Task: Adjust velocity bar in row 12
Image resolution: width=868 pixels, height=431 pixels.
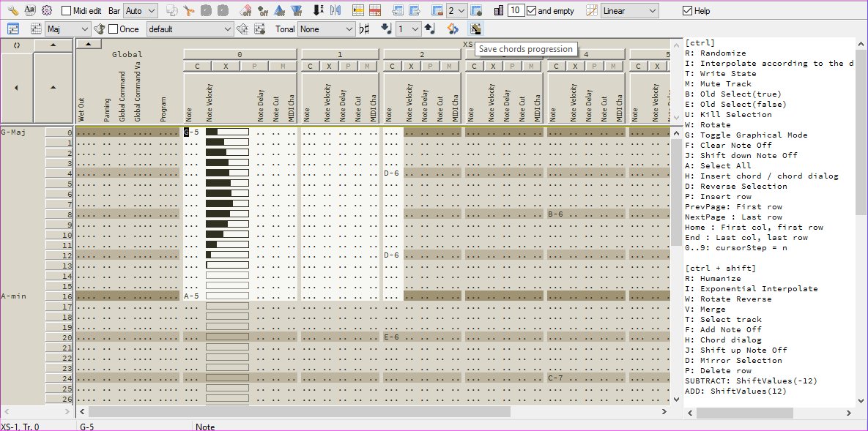Action: pyautogui.click(x=227, y=255)
